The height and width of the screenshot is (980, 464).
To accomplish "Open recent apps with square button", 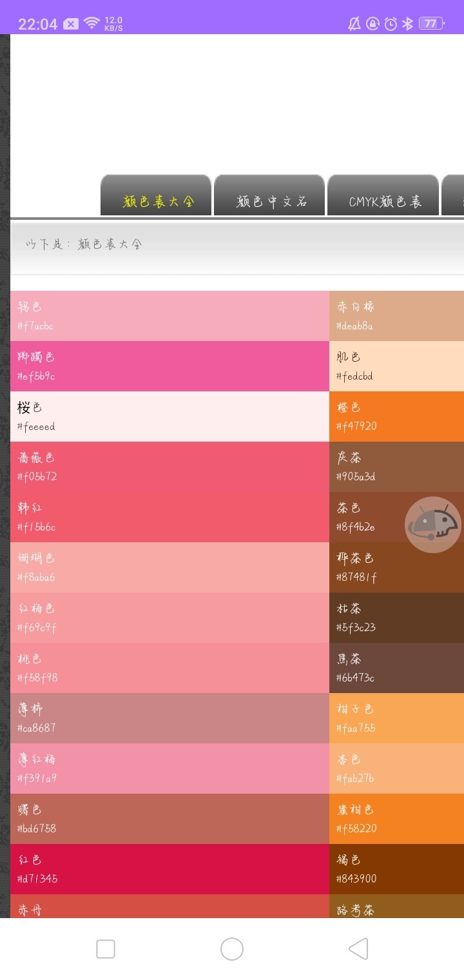I will pos(106,949).
